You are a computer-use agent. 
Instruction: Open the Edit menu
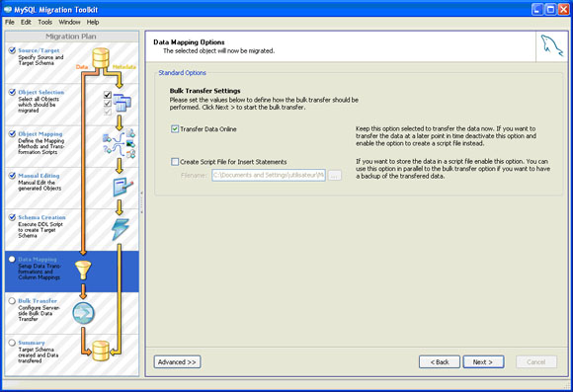coord(26,23)
